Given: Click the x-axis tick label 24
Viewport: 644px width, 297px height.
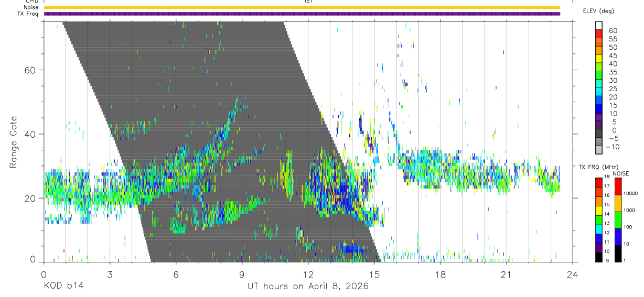Looking at the screenshot, I should click(x=572, y=274).
